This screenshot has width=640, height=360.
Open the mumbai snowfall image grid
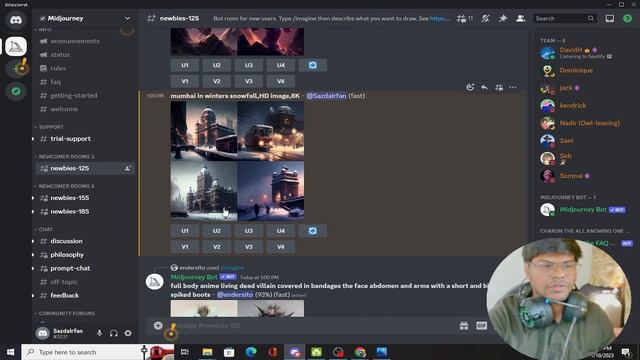click(x=237, y=161)
